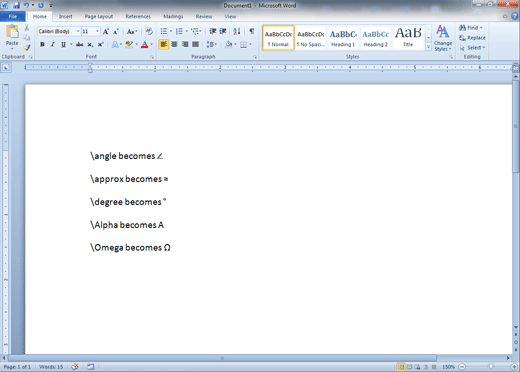Switch to the Insert tab
The width and height of the screenshot is (520, 372).
coord(65,16)
